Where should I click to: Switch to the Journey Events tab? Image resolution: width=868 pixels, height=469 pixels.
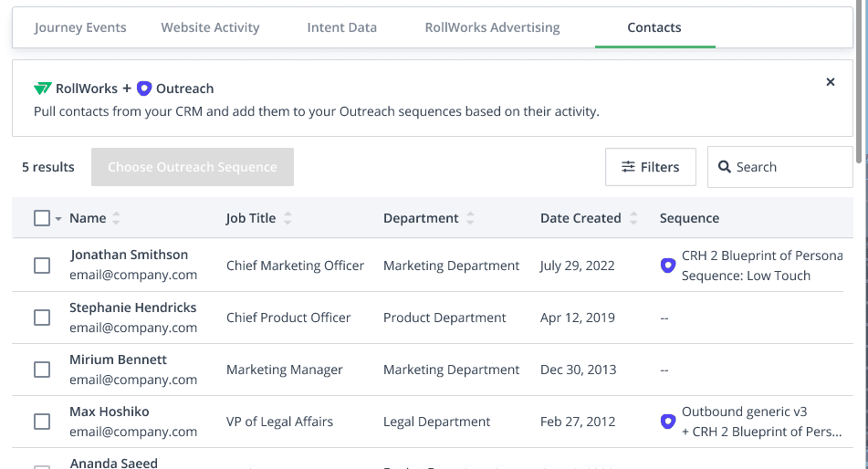click(x=80, y=27)
